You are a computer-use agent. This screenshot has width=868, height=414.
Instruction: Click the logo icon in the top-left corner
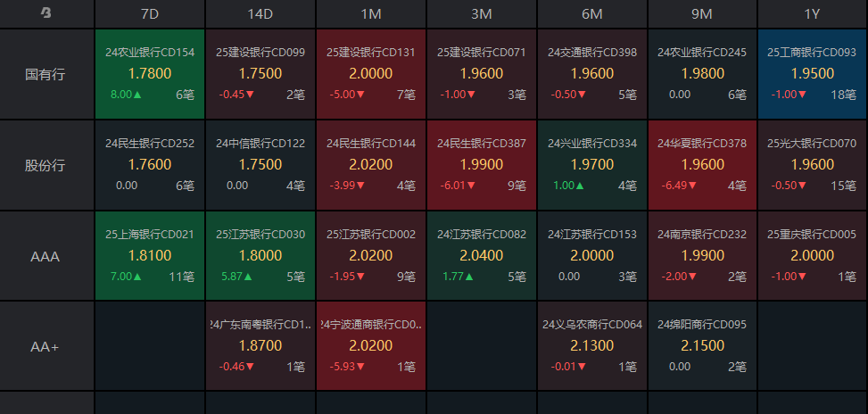46,13
